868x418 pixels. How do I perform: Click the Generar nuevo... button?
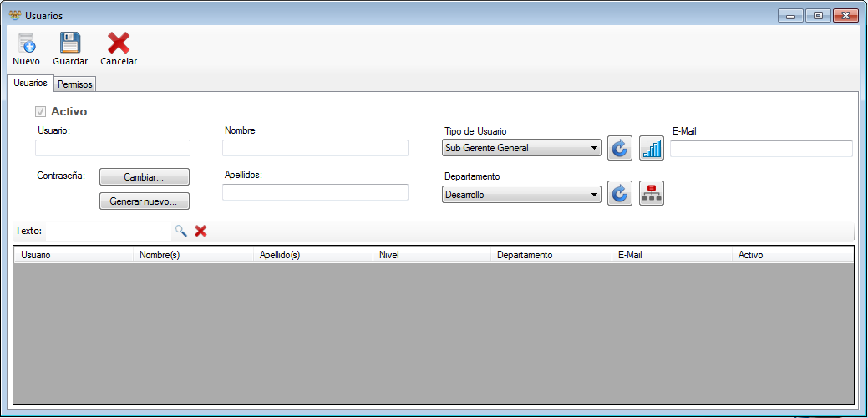(x=144, y=201)
